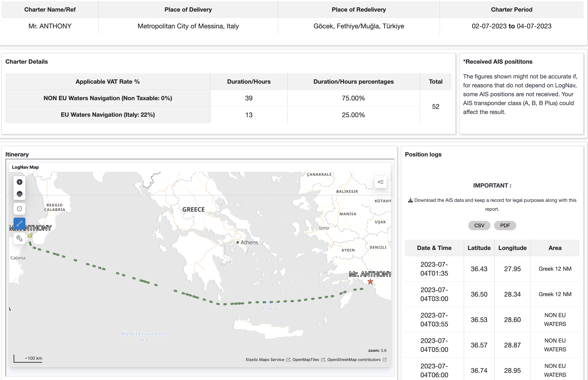Viewport: 588px width, 380px height.
Task: Open Elastic Maps Service link
Action: 268,360
